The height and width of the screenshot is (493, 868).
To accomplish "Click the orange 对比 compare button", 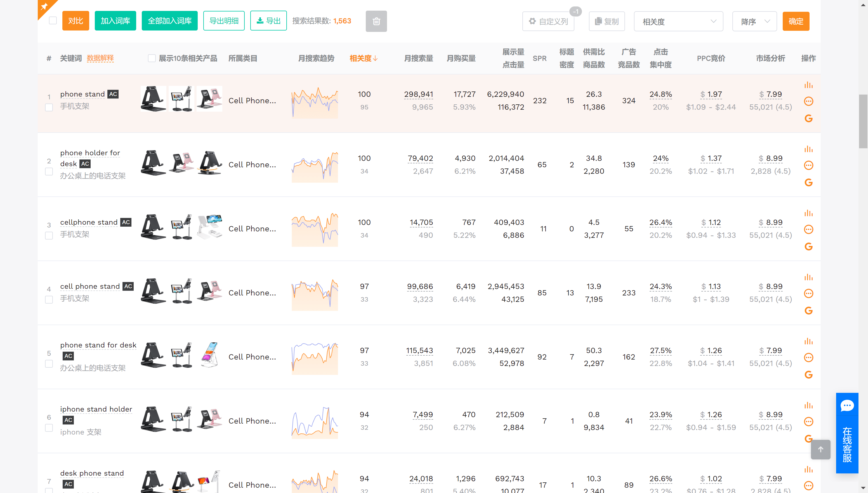I will pos(76,21).
